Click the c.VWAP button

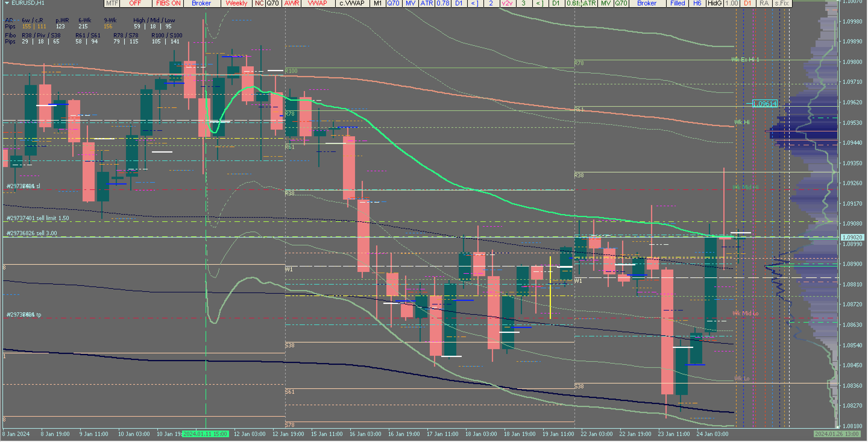tap(352, 3)
